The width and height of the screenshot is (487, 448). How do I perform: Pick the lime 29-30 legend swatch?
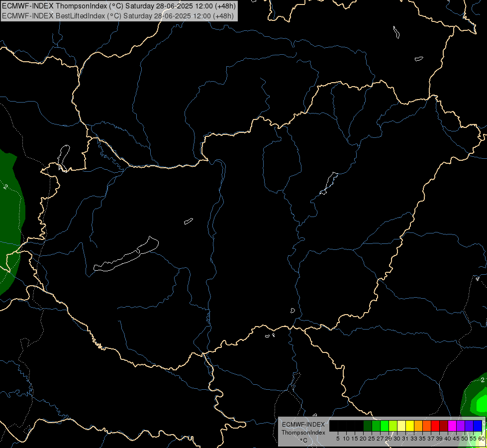(393, 426)
